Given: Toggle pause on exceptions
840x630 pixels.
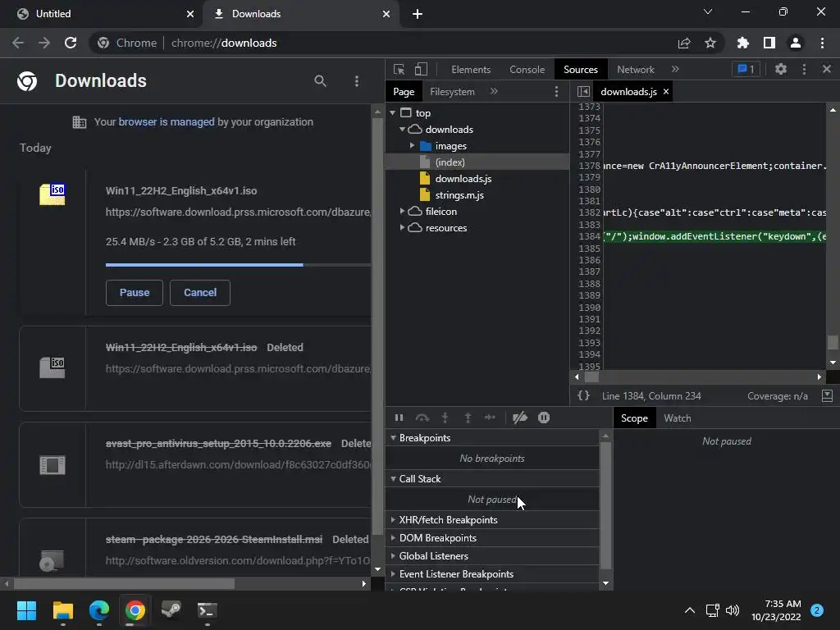Looking at the screenshot, I should pos(544,418).
